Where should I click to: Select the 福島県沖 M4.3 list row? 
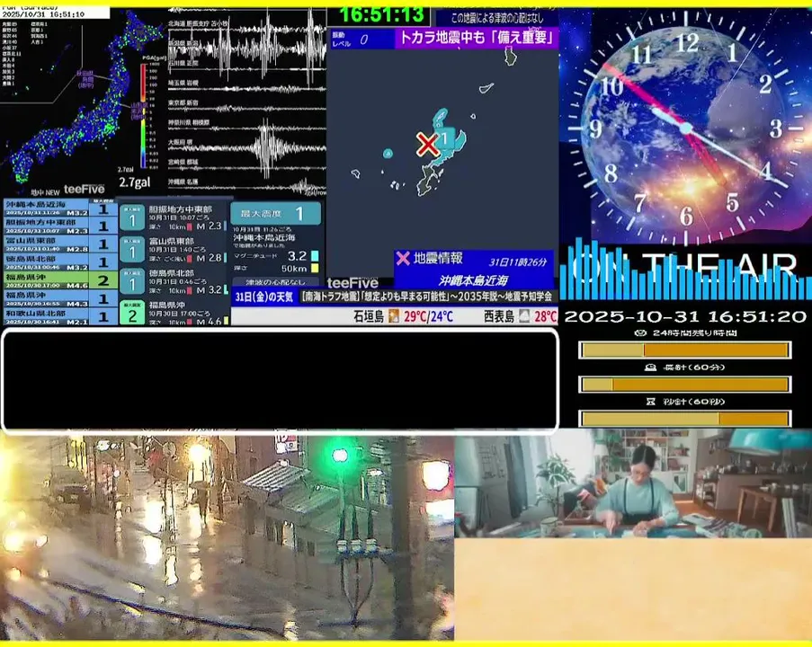[x=59, y=298]
